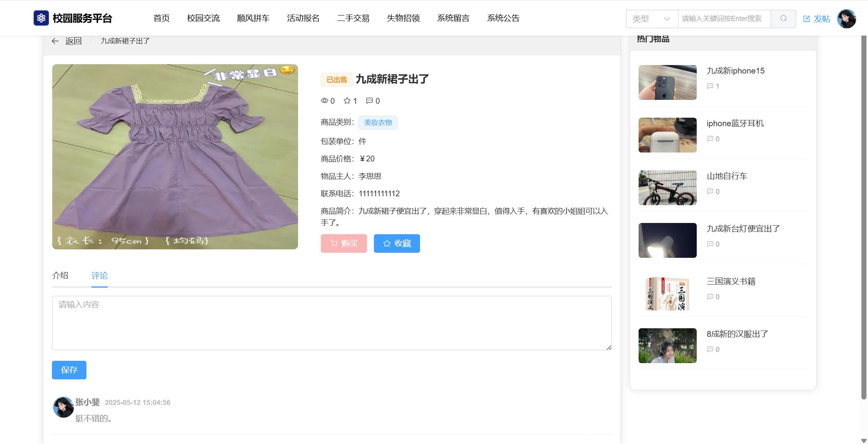Switch to the 介绍 tab

[x=60, y=276]
